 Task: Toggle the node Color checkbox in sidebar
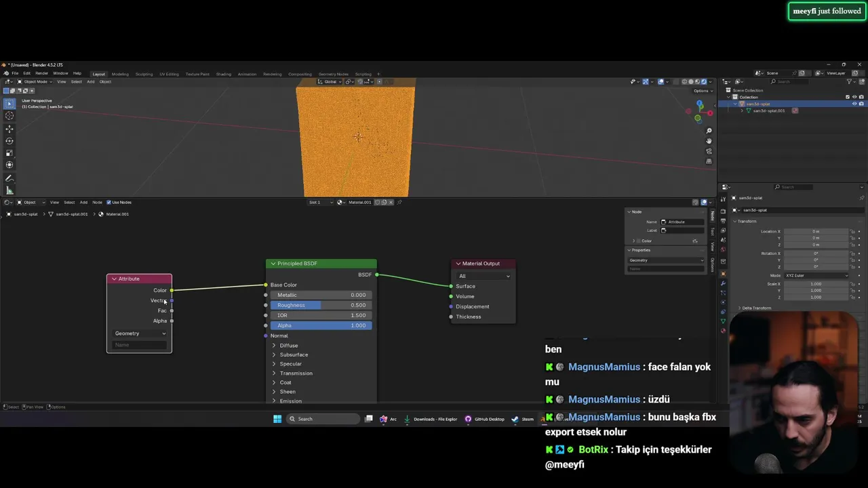(x=639, y=241)
